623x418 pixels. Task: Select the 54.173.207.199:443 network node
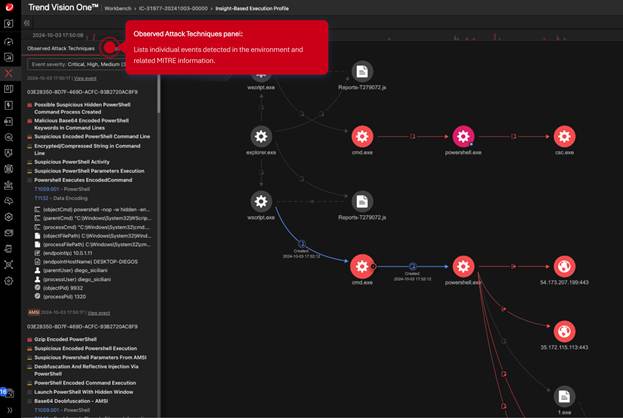point(565,266)
